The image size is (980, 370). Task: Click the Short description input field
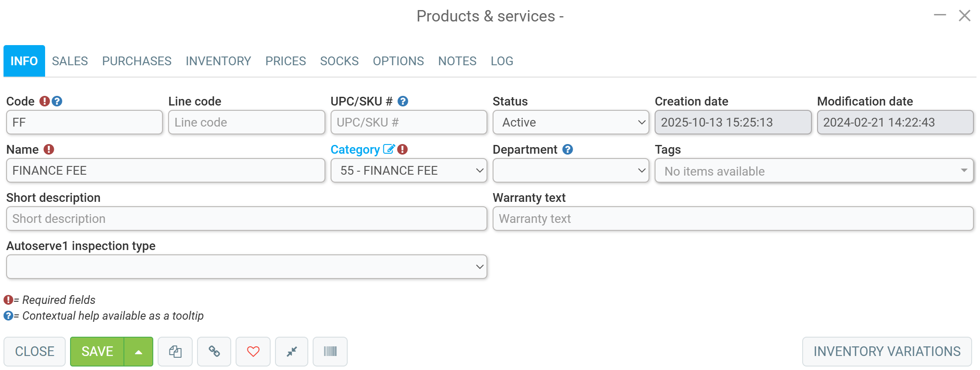tap(247, 218)
